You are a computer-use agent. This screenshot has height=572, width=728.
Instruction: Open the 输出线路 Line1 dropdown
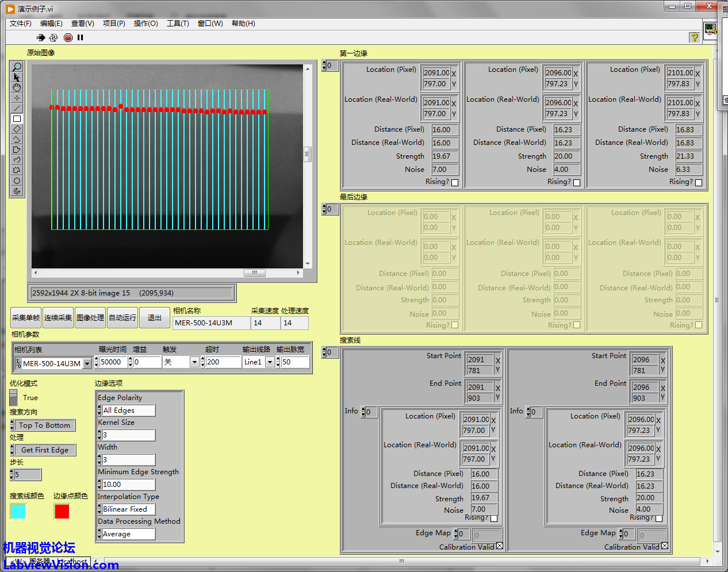[269, 362]
